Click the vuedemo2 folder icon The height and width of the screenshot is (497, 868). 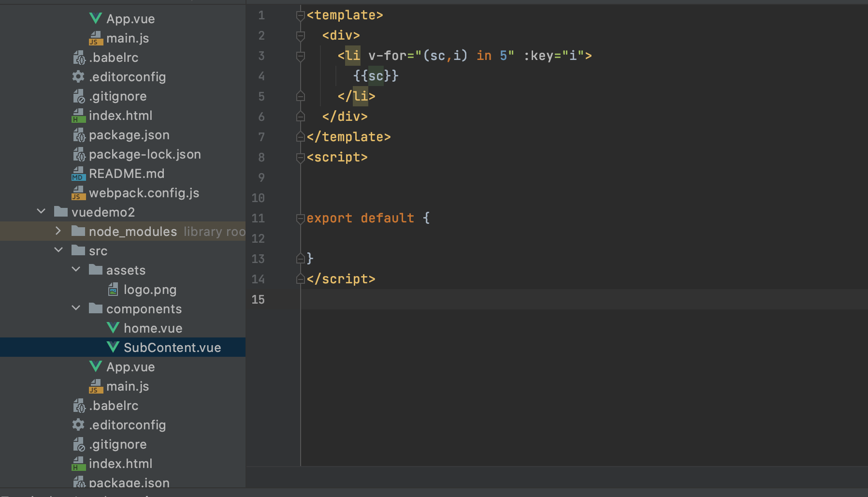(61, 211)
